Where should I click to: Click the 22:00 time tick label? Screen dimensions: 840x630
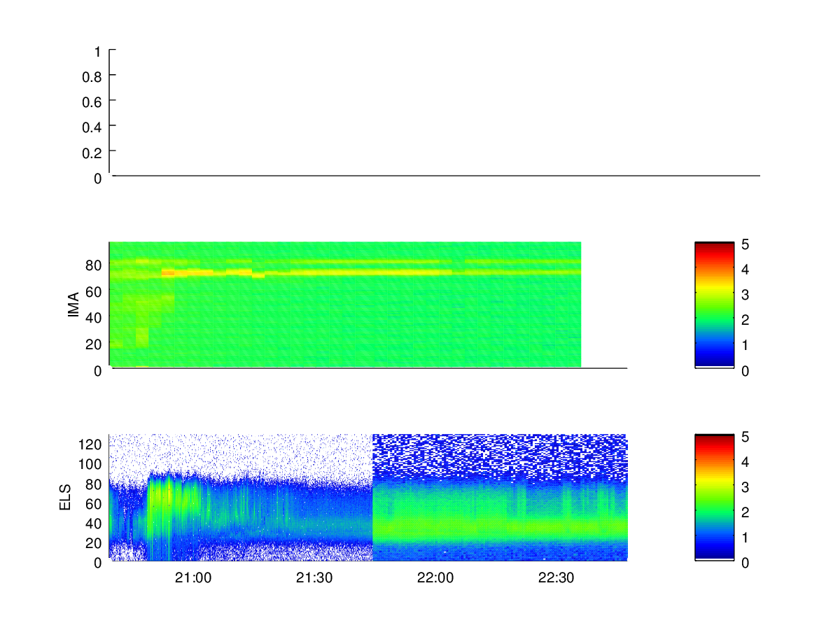(x=435, y=578)
